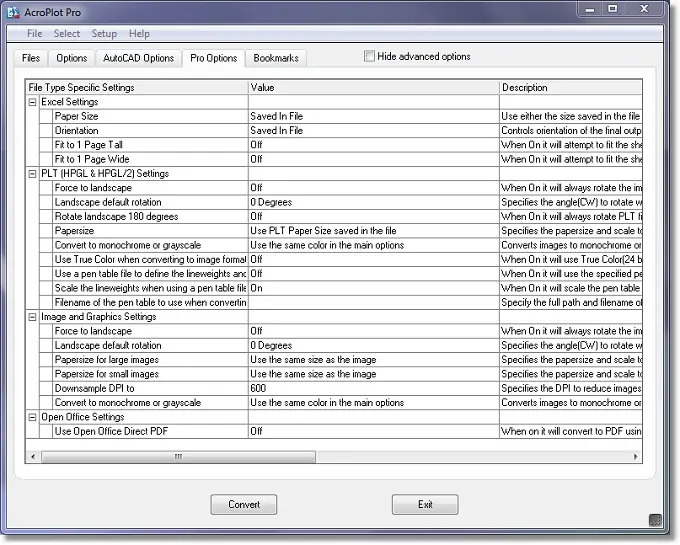Click Use Open Office Direct PDF value Off
The image size is (680, 545).
point(374,431)
